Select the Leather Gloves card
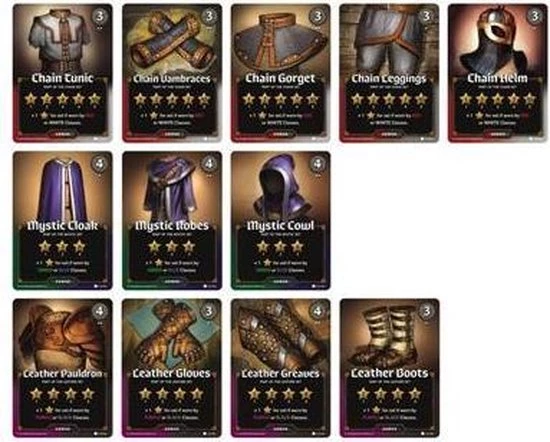550x442 pixels. 172,368
